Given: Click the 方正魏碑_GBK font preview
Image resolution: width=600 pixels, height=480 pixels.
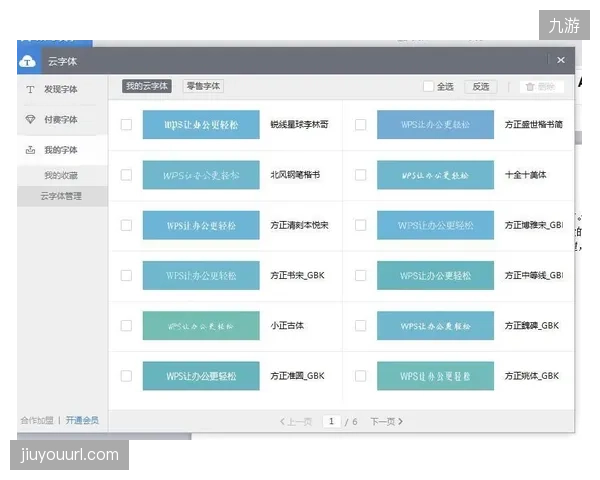Looking at the screenshot, I should (435, 326).
